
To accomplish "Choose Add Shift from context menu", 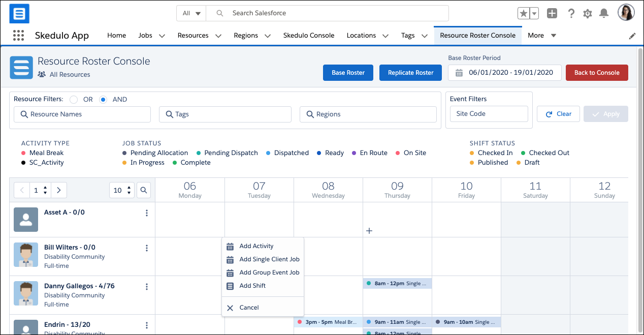I will coord(252,286).
